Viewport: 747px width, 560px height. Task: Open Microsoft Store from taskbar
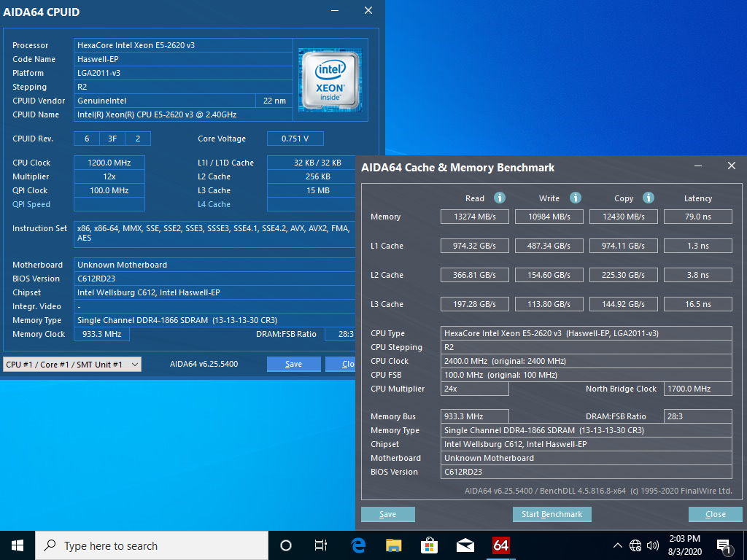[429, 545]
